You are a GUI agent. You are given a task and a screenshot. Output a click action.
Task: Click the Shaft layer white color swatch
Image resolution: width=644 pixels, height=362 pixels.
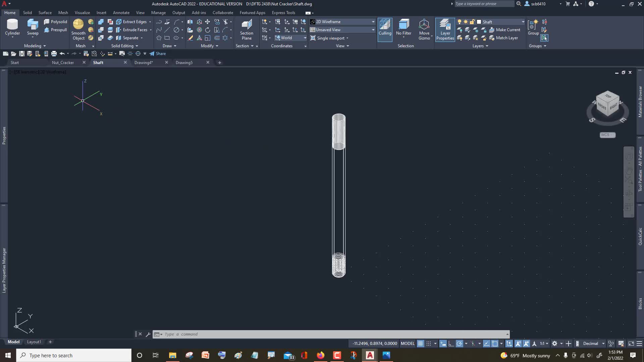(x=479, y=22)
